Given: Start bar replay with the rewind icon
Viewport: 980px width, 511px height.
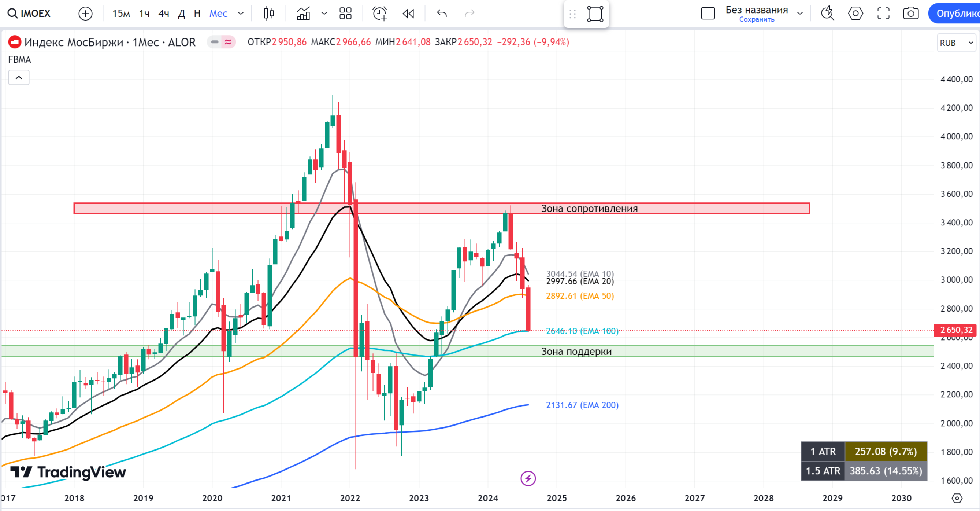Looking at the screenshot, I should pyautogui.click(x=408, y=14).
